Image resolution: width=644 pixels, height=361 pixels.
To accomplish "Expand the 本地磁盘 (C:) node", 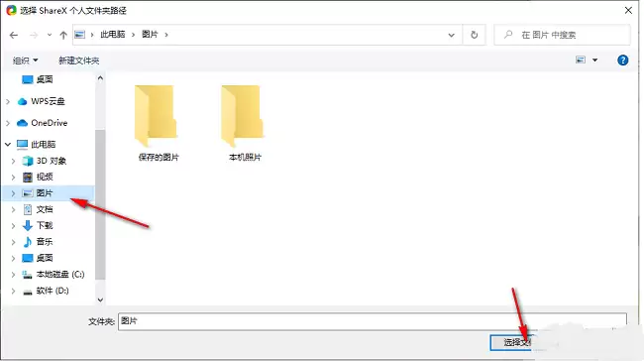I will click(13, 275).
